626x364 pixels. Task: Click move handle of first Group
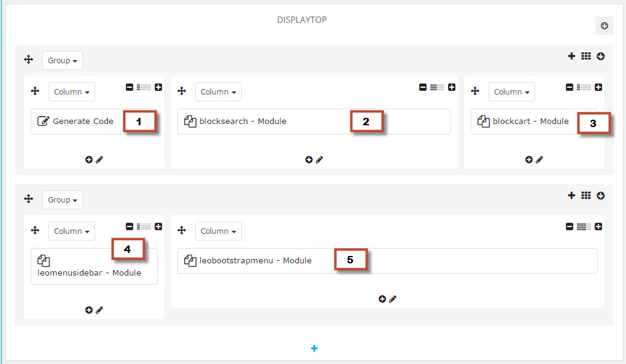29,60
